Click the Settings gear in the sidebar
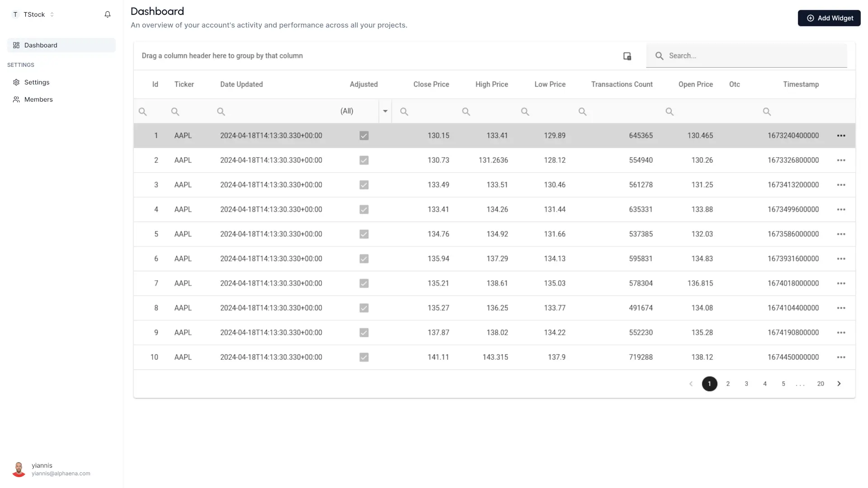This screenshot has height=488, width=868. tap(16, 82)
